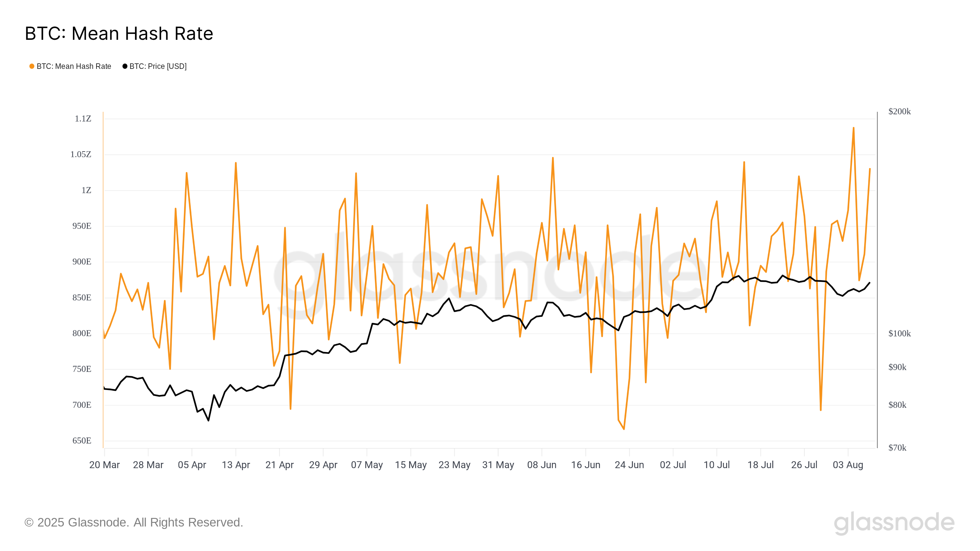
Task: Click the lowest orange hash rate dip
Action: [x=624, y=429]
